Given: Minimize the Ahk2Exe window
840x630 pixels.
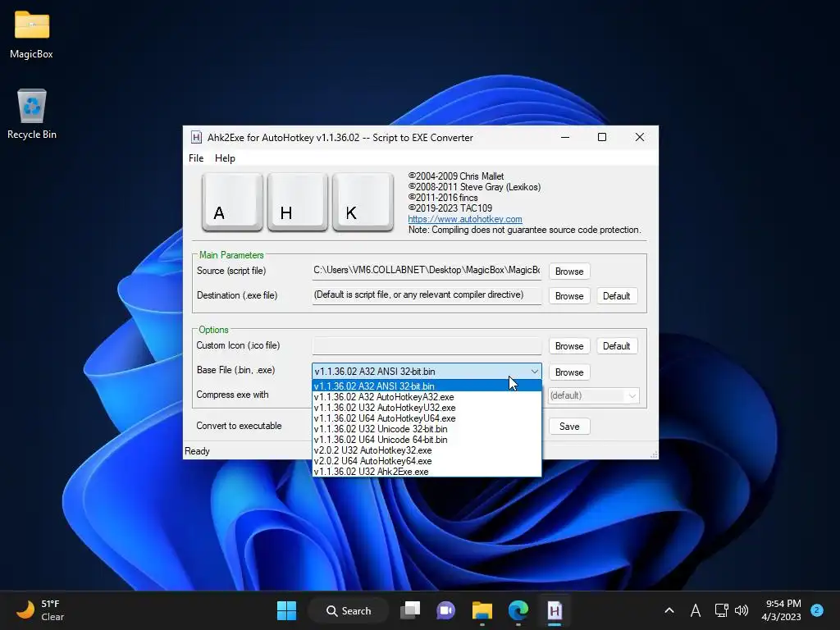Looking at the screenshot, I should click(x=564, y=137).
